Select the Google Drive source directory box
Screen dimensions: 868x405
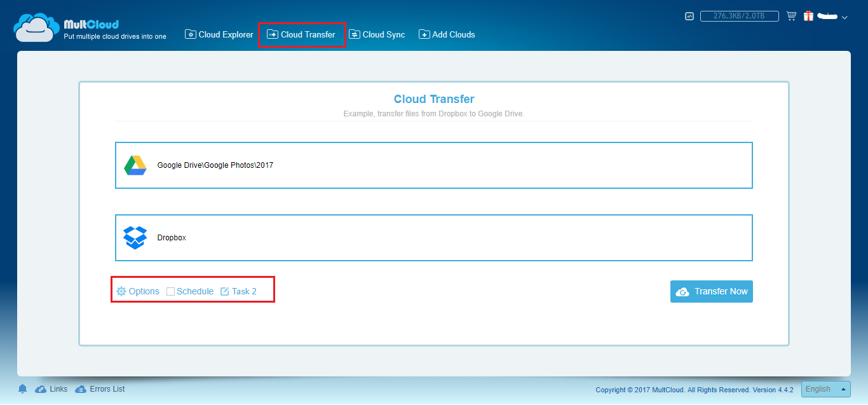click(x=434, y=165)
